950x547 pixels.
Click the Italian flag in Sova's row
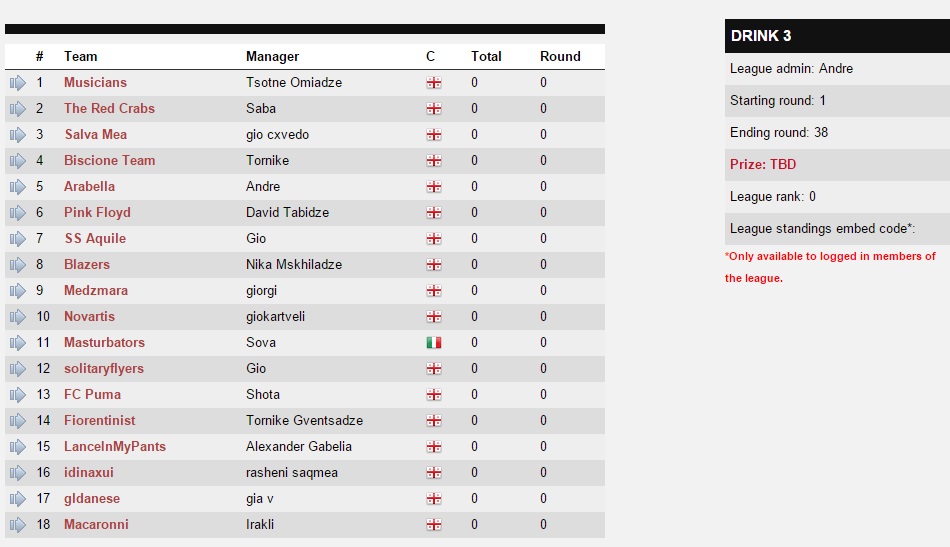[434, 343]
